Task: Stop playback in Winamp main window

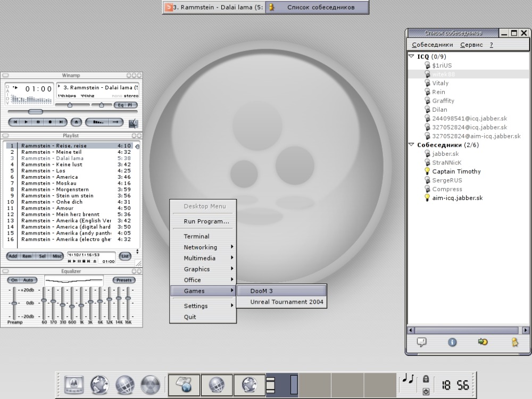Action: [x=50, y=122]
